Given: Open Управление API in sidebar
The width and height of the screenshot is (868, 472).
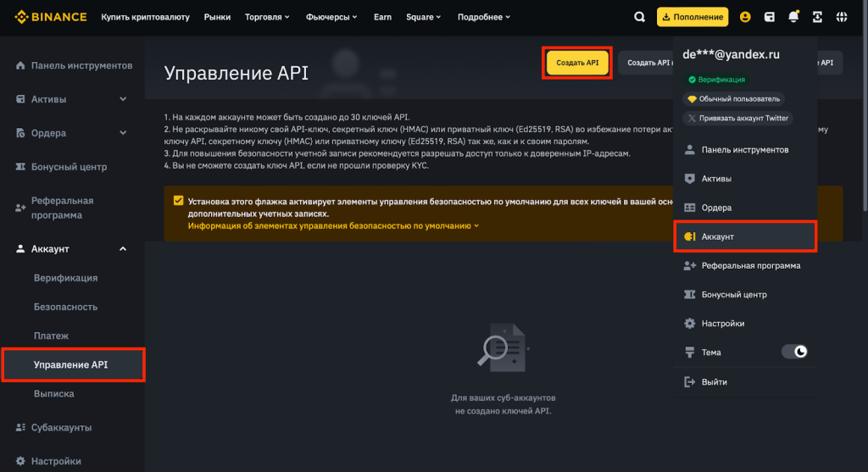Looking at the screenshot, I should [x=73, y=364].
